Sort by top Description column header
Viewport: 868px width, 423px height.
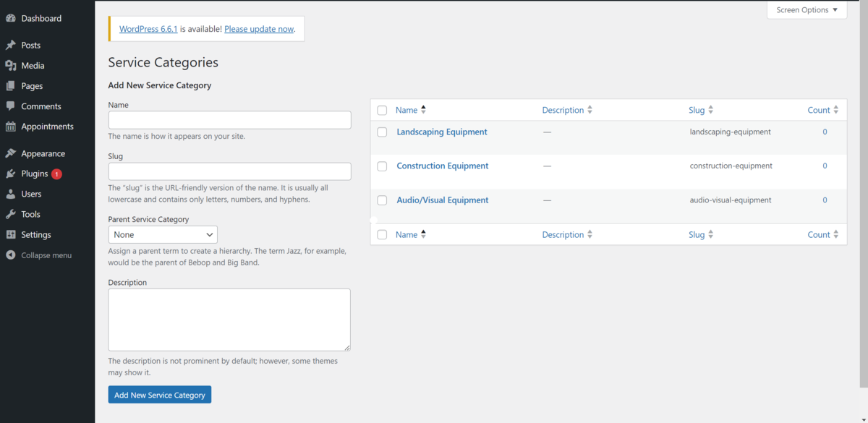[x=563, y=110]
